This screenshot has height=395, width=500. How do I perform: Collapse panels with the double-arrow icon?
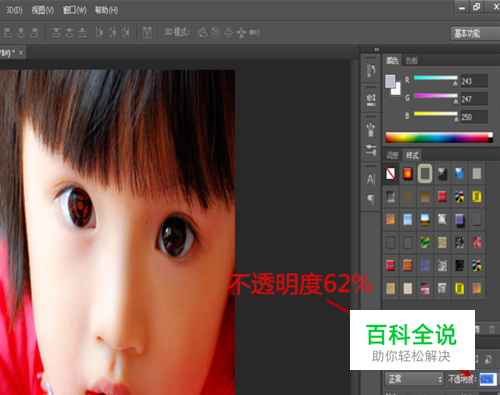tap(377, 49)
